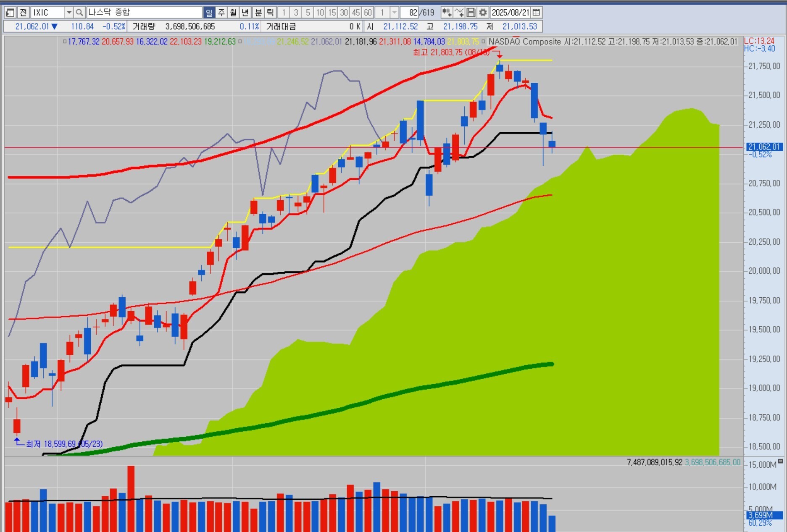Choose the 45 interval button
Image resolution: width=787 pixels, height=532 pixels.
pyautogui.click(x=356, y=13)
